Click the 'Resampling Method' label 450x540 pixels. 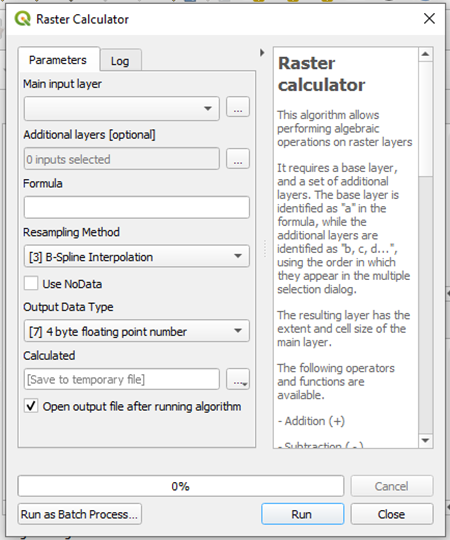tap(71, 232)
